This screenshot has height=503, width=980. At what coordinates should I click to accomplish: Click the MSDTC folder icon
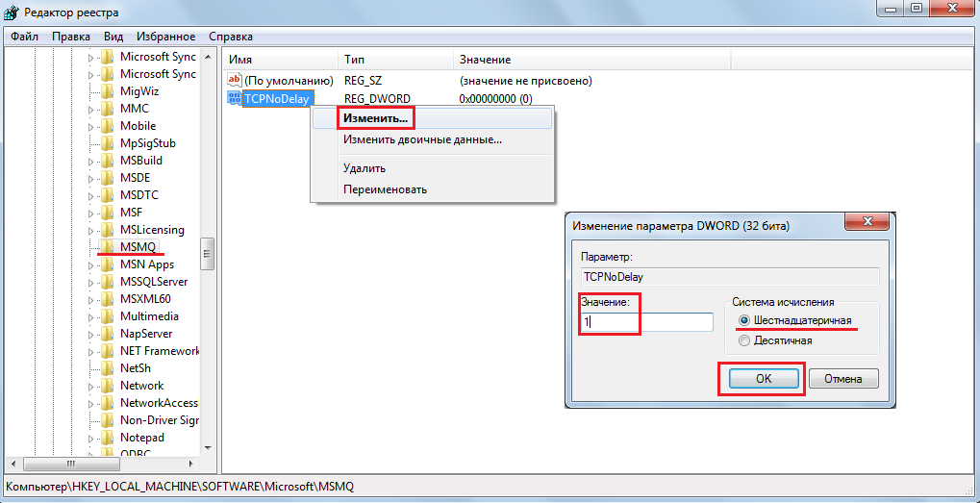coord(108,195)
